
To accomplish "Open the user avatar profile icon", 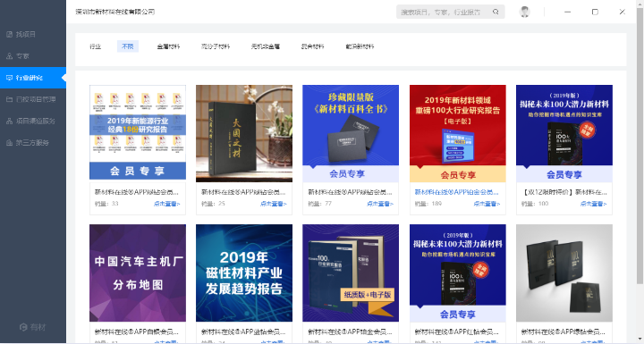I will pyautogui.click(x=524, y=12).
